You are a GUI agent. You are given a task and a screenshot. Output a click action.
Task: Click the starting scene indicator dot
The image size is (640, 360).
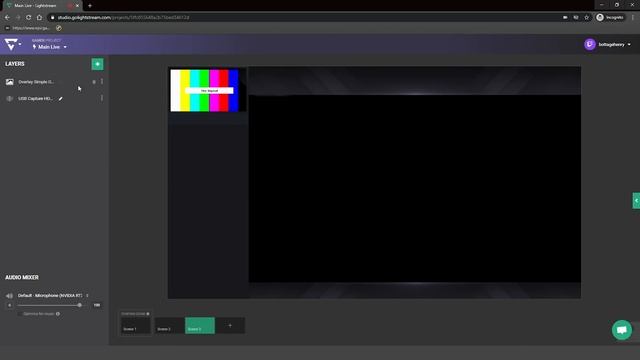click(x=148, y=314)
